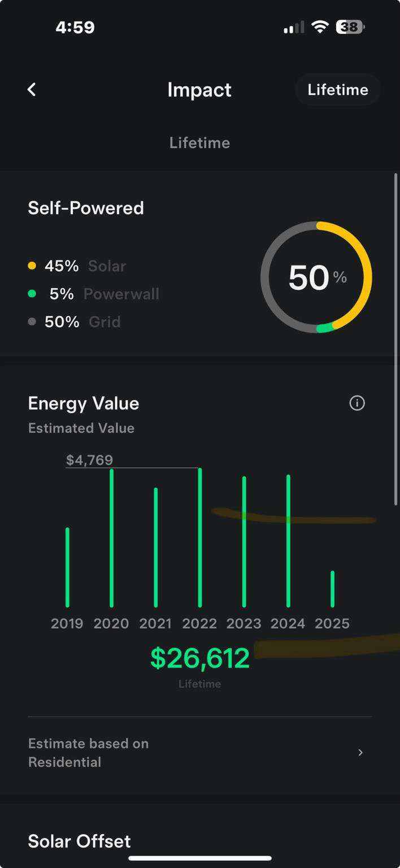Tap the cellular signal bars
This screenshot has width=400, height=868.
294,27
